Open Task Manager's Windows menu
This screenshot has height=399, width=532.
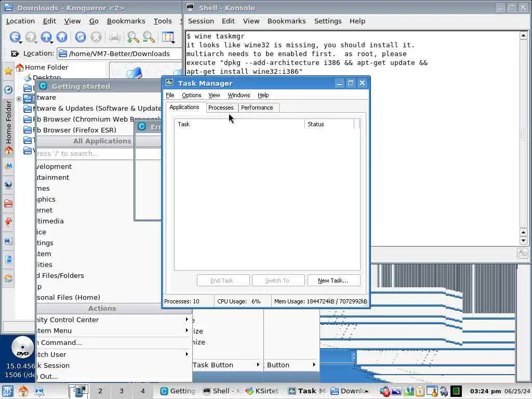click(x=239, y=95)
